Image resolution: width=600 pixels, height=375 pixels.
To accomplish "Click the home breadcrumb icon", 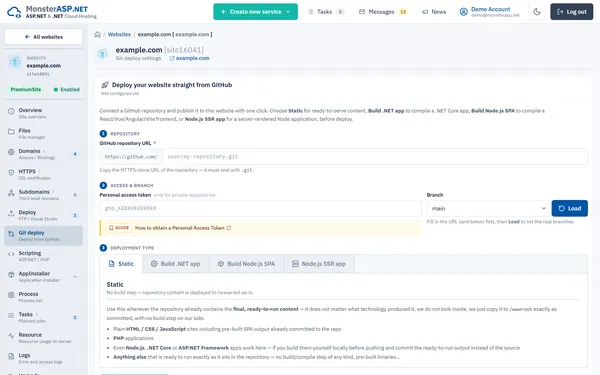I will (x=98, y=34).
